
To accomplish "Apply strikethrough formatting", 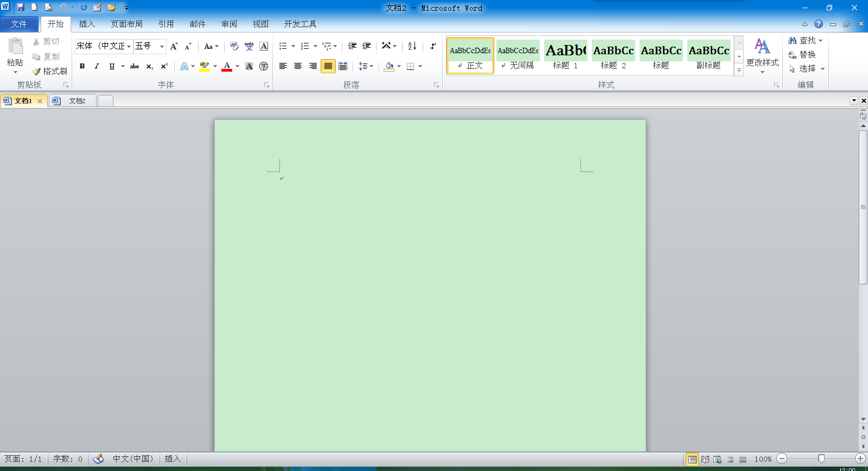I will click(x=135, y=66).
